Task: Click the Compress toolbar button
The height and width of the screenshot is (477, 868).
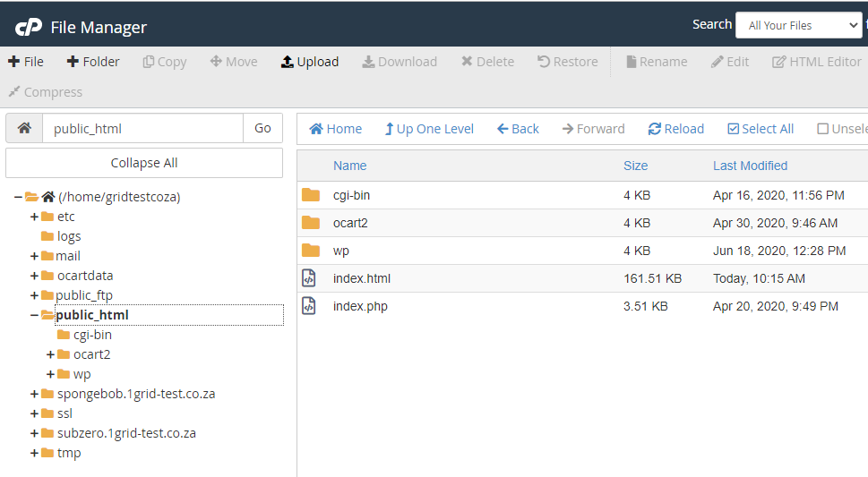Action: (46, 92)
